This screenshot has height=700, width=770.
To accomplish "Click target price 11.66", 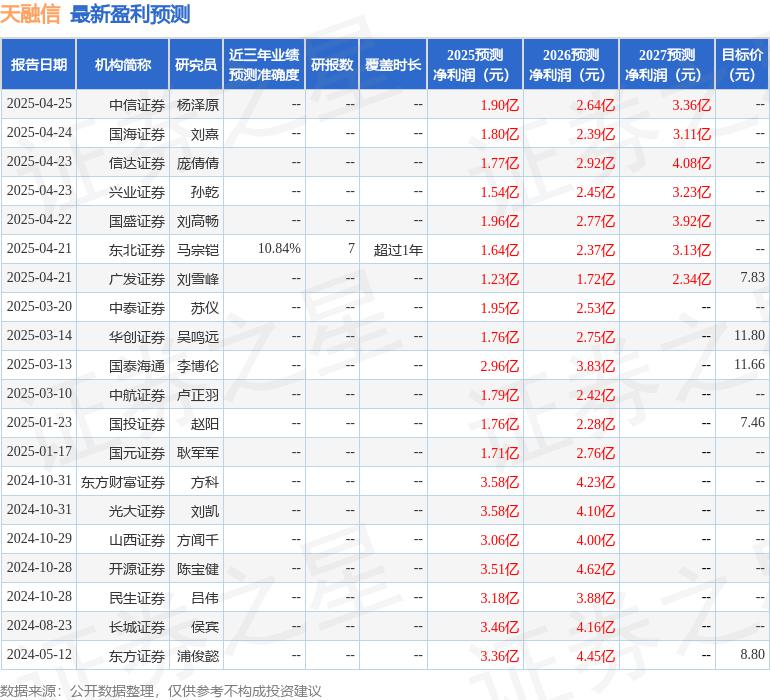I will click(749, 364).
